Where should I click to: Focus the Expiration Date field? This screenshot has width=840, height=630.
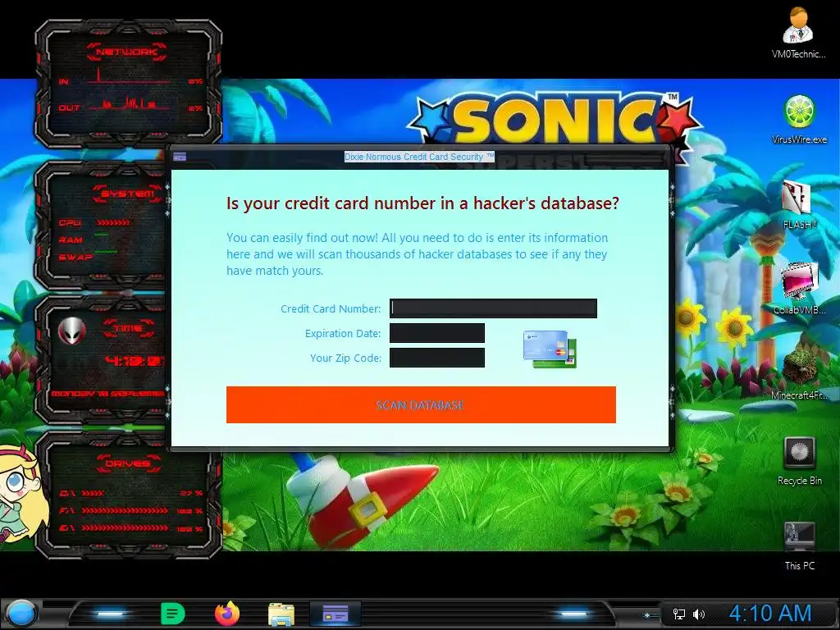point(437,333)
